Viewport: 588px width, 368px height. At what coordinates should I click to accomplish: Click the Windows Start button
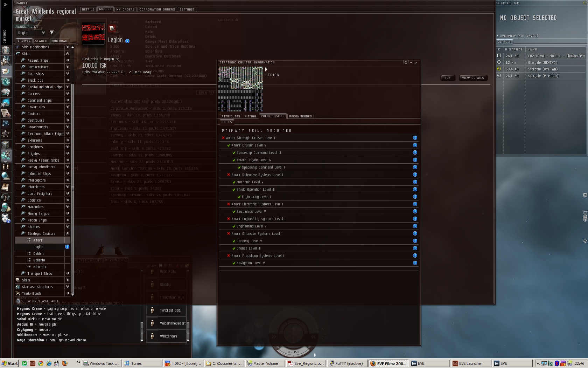(x=9, y=363)
